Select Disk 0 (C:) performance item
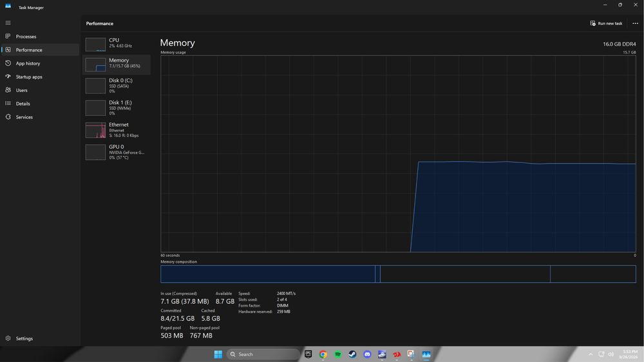Image resolution: width=644 pixels, height=362 pixels. [117, 86]
